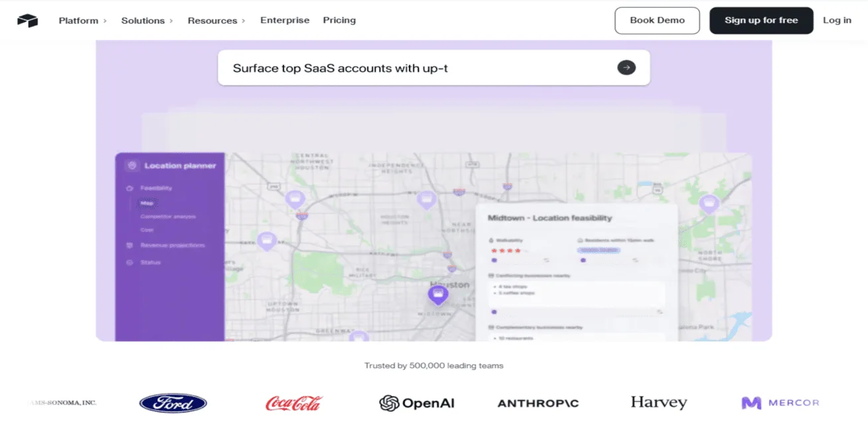This screenshot has width=868, height=421.
Task: Click the Airtable logo in header
Action: pyautogui.click(x=28, y=21)
